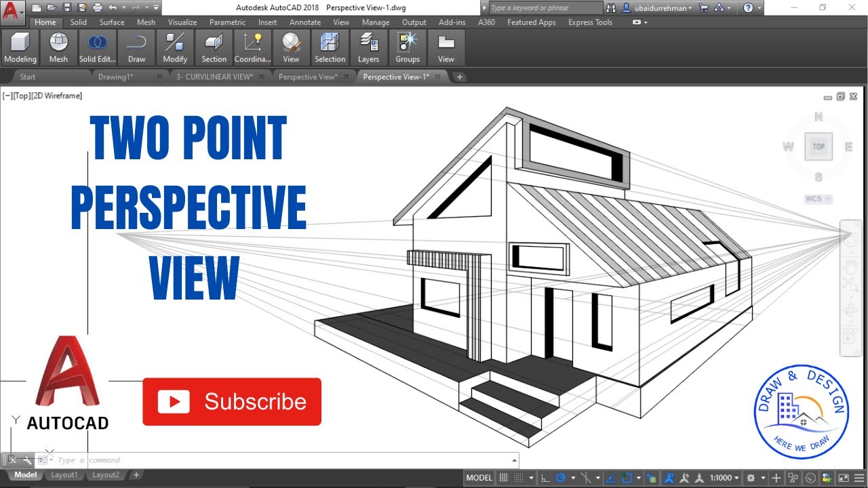The width and height of the screenshot is (868, 488).
Task: Toggle Snap mode dotted grid icon
Action: [518, 478]
